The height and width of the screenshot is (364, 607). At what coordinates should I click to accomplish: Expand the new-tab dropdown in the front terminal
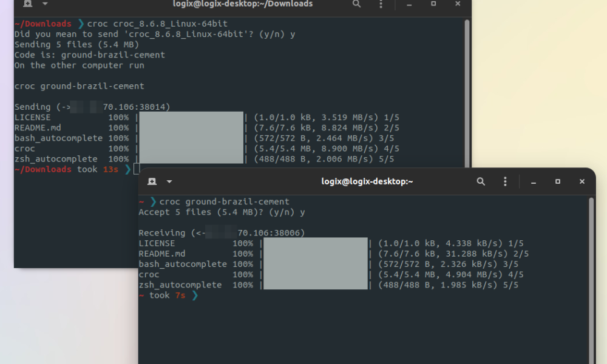point(169,181)
